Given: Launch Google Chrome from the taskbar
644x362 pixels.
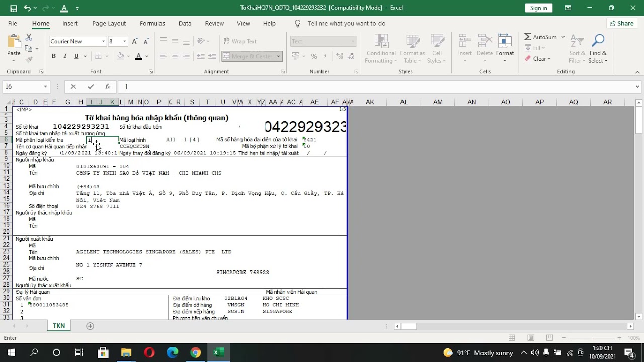Looking at the screenshot, I should [x=195, y=352].
